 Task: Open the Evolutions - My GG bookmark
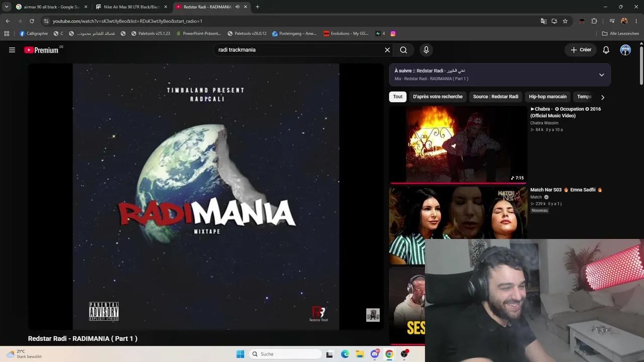pyautogui.click(x=346, y=34)
